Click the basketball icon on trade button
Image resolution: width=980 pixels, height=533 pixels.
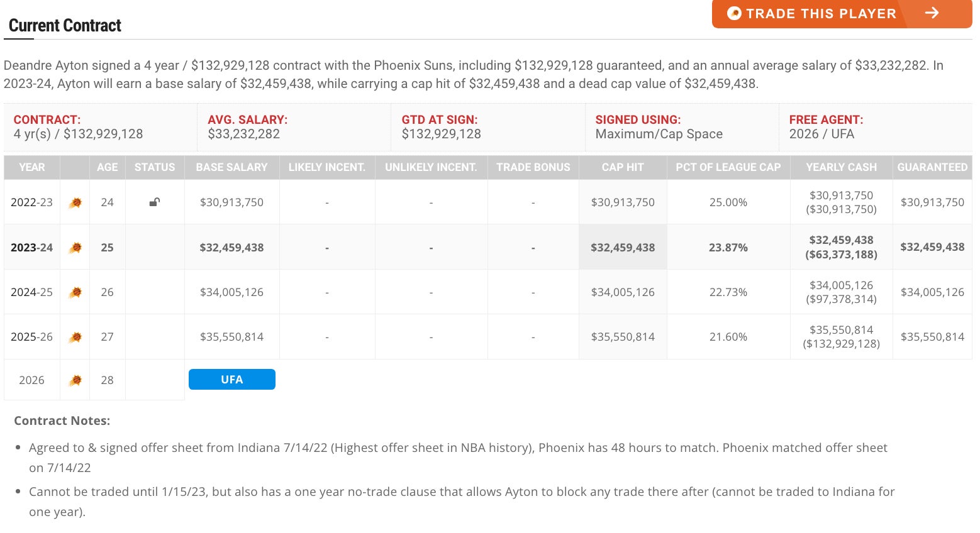click(x=733, y=13)
